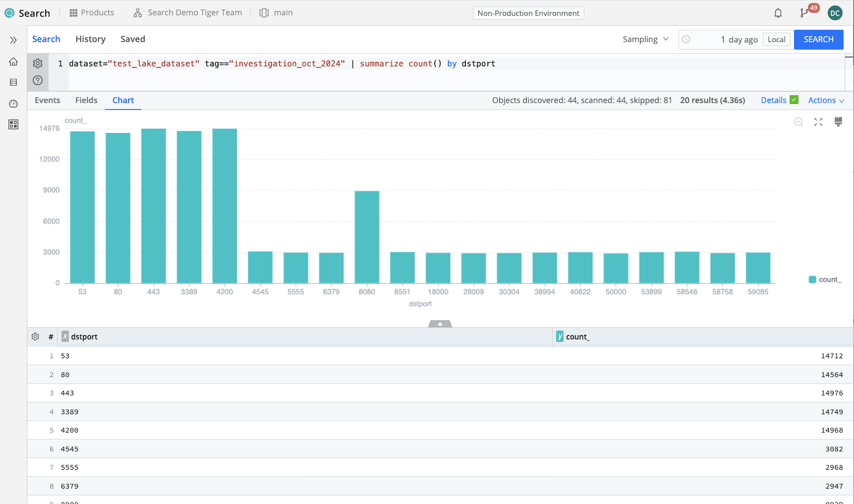Open the Home icon in sidebar
Screen dimensions: 854x504
click(x=13, y=61)
